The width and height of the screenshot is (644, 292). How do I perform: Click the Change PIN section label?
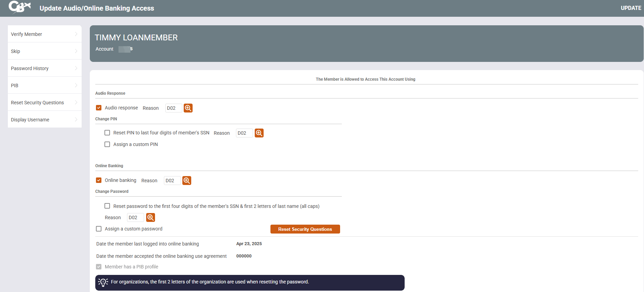click(x=106, y=119)
